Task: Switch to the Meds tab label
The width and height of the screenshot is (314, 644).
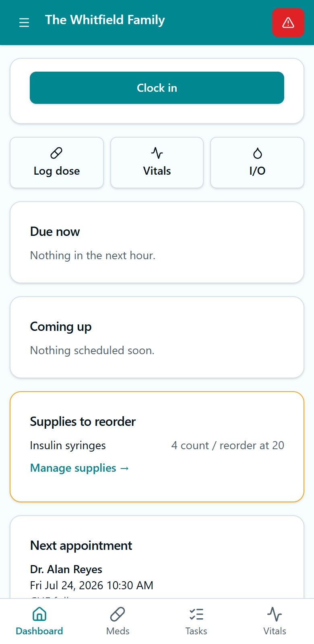Action: pos(118,631)
